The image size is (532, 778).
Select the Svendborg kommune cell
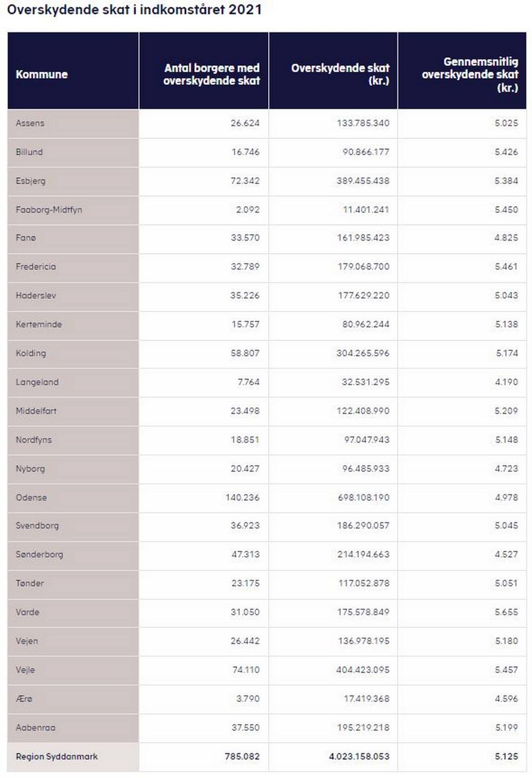coord(73,526)
